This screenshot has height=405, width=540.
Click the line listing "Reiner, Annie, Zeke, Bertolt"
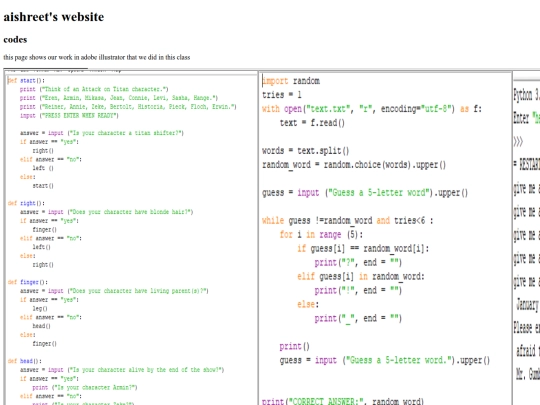[128, 107]
